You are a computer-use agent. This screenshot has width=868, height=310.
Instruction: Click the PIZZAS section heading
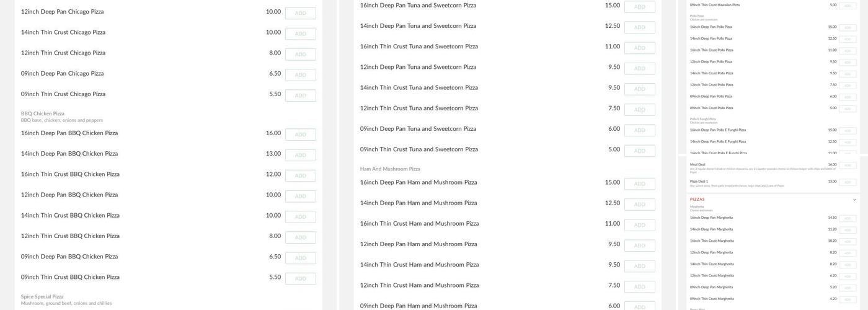click(697, 200)
